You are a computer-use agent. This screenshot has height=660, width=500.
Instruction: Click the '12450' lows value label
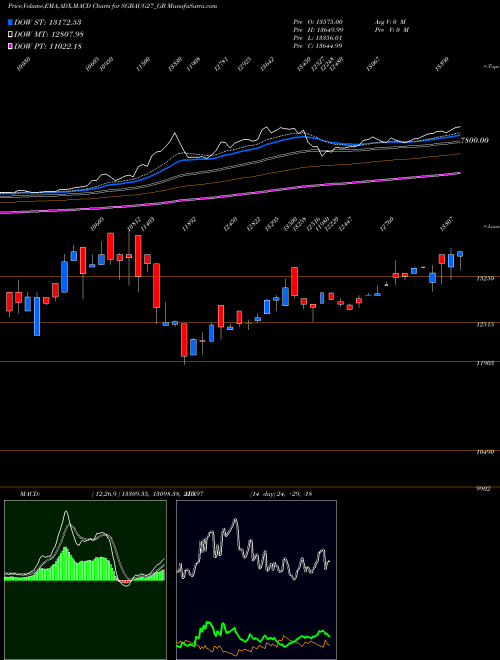230,225
